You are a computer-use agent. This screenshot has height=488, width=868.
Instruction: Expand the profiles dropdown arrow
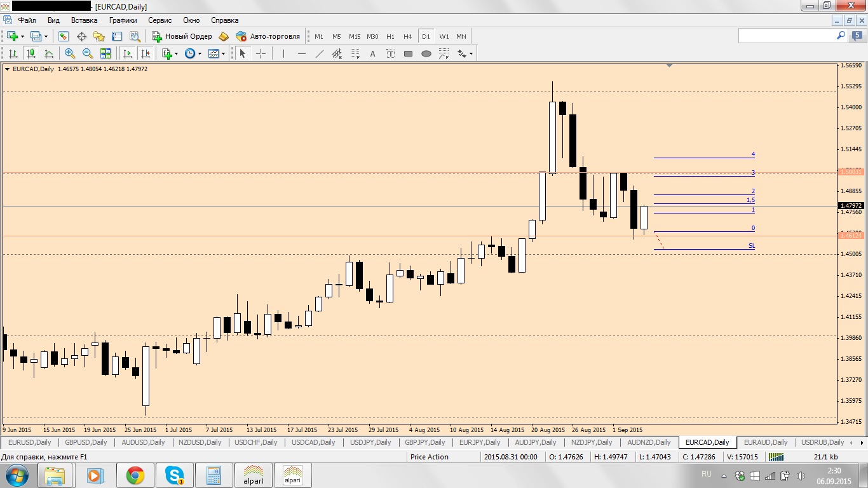tap(46, 36)
